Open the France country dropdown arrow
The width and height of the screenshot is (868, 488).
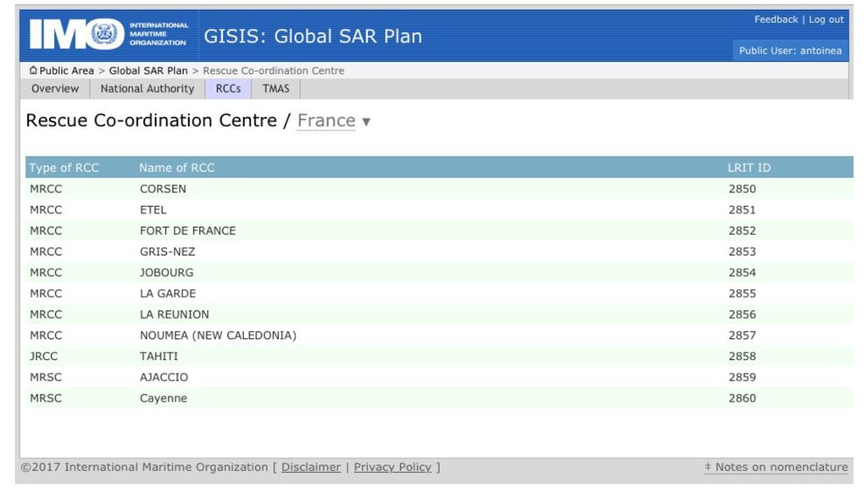click(x=366, y=122)
